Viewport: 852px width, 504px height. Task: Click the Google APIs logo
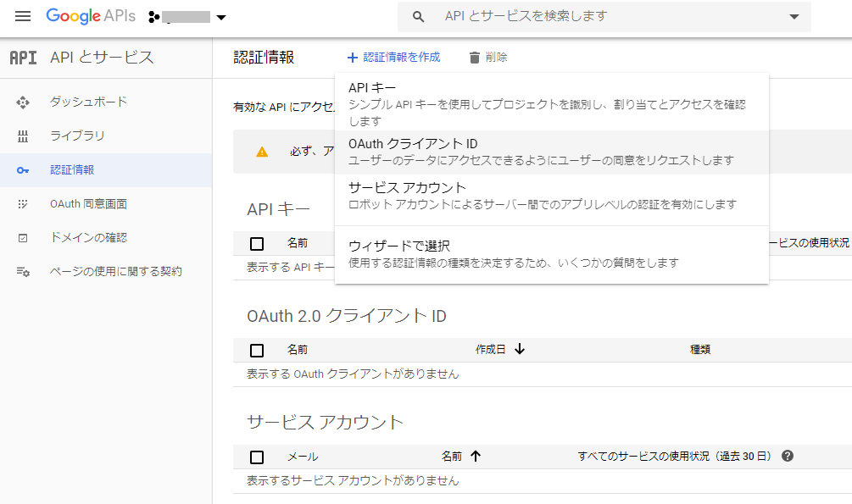pyautogui.click(x=91, y=16)
